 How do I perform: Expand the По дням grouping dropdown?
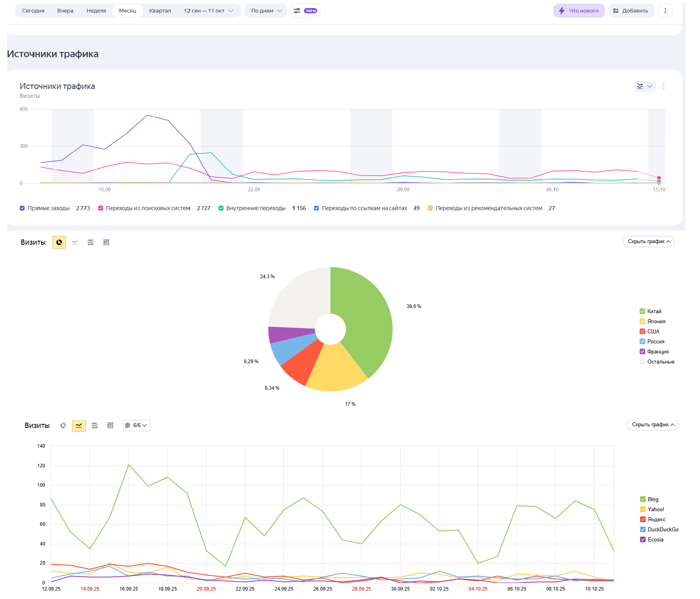266,11
